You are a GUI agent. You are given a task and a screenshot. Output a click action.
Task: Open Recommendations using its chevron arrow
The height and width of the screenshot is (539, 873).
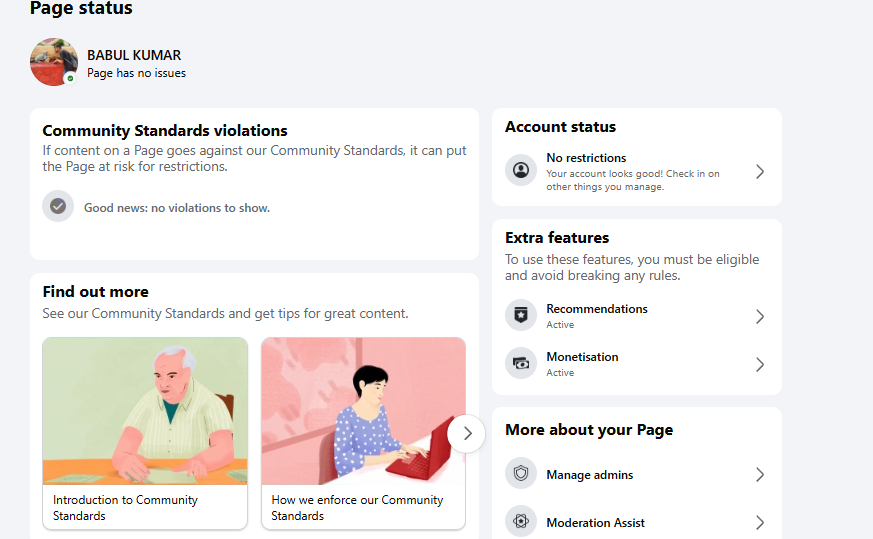pyautogui.click(x=760, y=316)
